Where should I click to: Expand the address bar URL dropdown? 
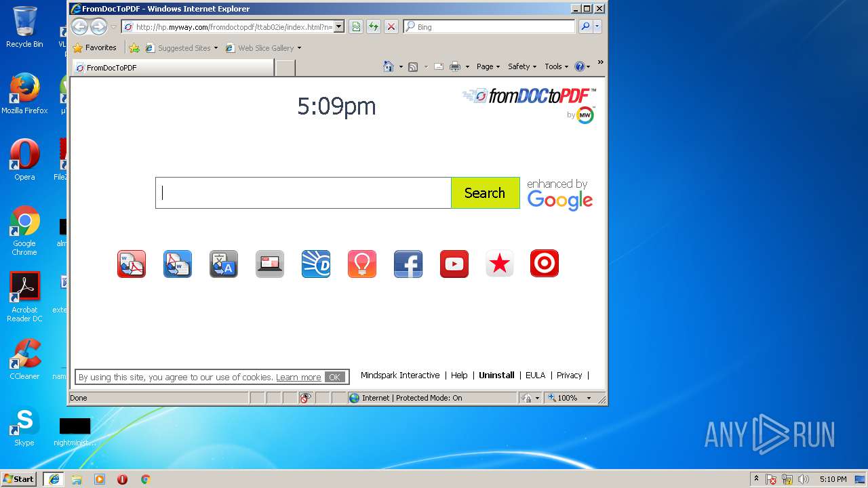339,26
